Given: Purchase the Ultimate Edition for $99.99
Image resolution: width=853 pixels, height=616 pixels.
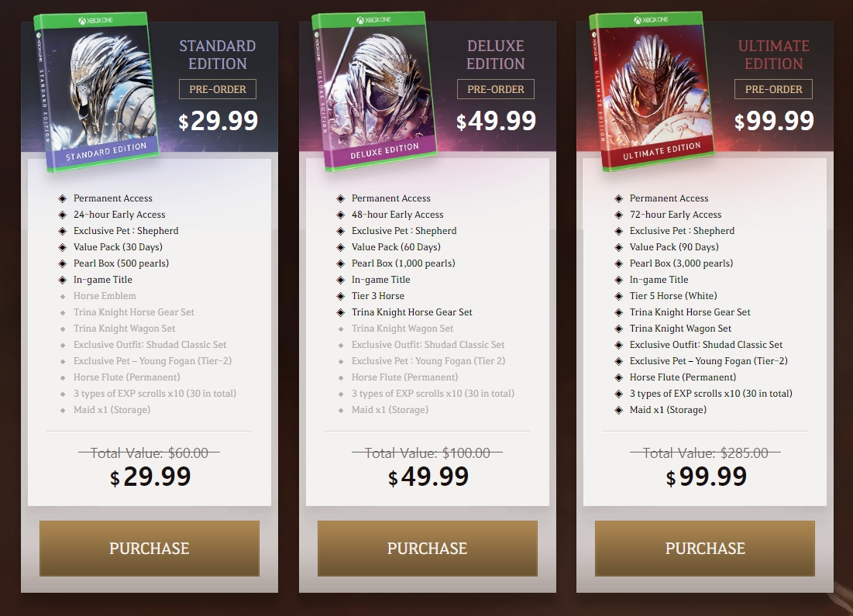Looking at the screenshot, I should [x=705, y=549].
